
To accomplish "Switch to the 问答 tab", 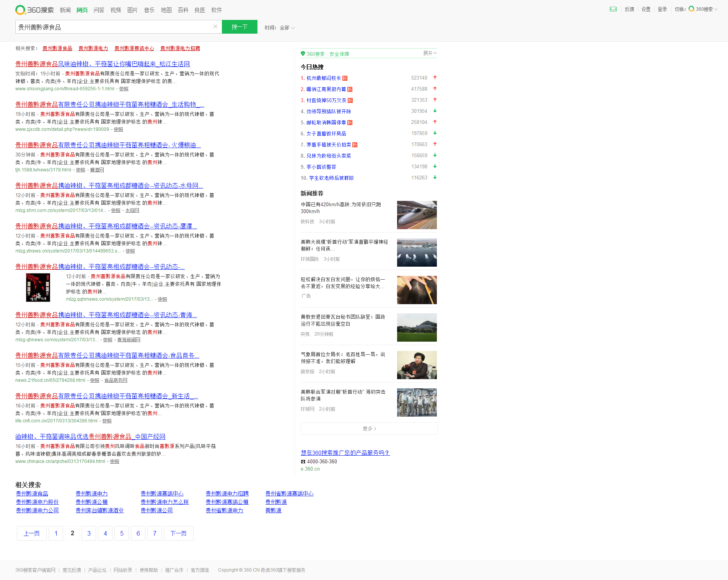I will 99,10.
